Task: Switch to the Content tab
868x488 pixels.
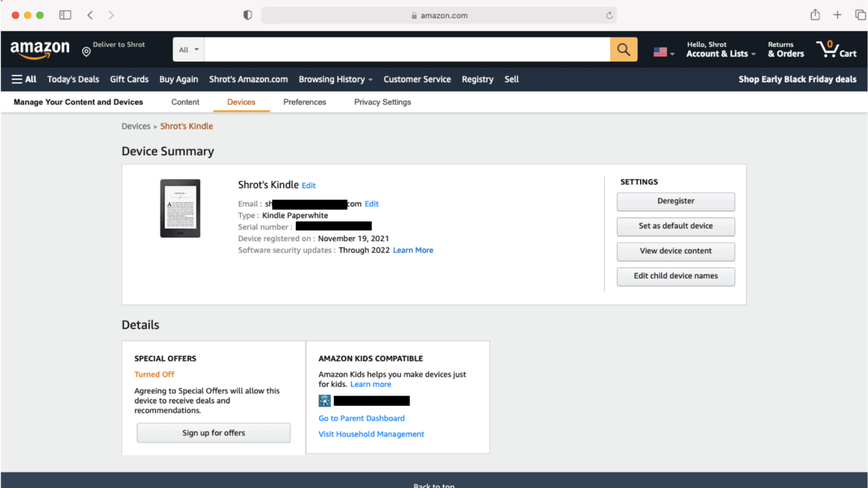Action: pos(185,102)
